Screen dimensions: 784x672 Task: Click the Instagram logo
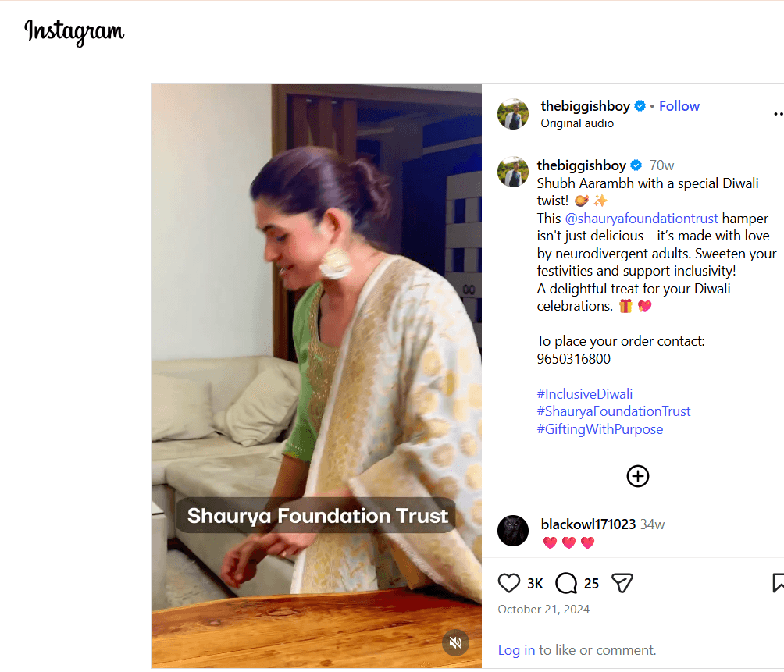(74, 31)
